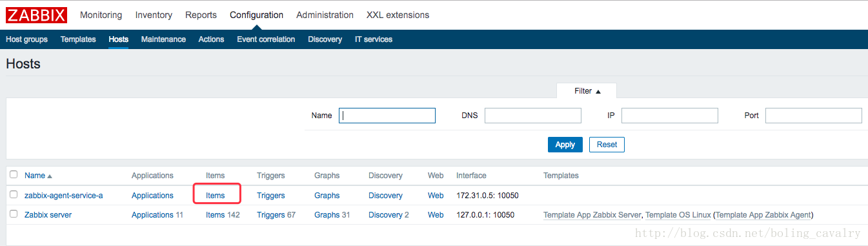This screenshot has width=868, height=246.
Task: Open the Administration menu
Action: click(x=325, y=15)
